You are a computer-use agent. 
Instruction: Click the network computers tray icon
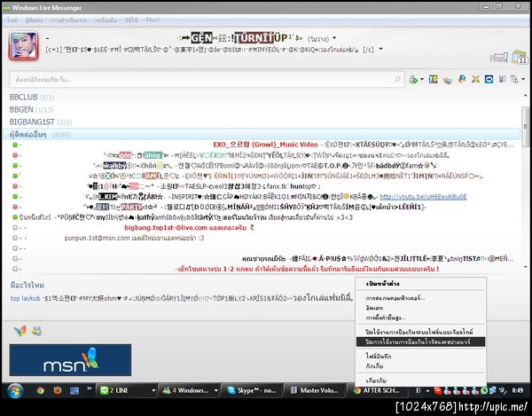coord(492,391)
